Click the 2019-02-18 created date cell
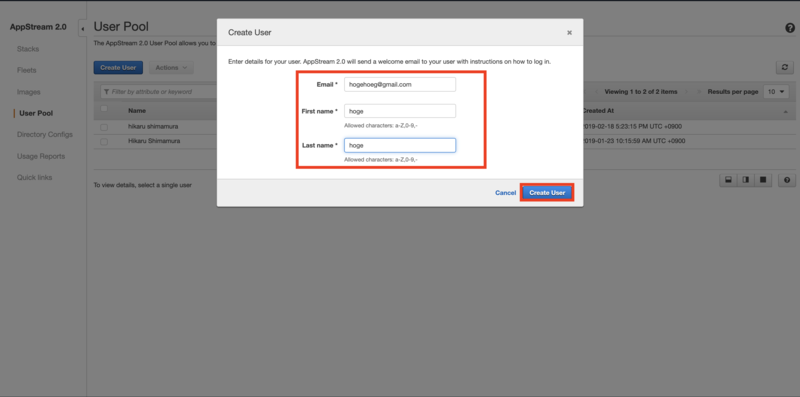This screenshot has width=800, height=397. click(x=632, y=127)
